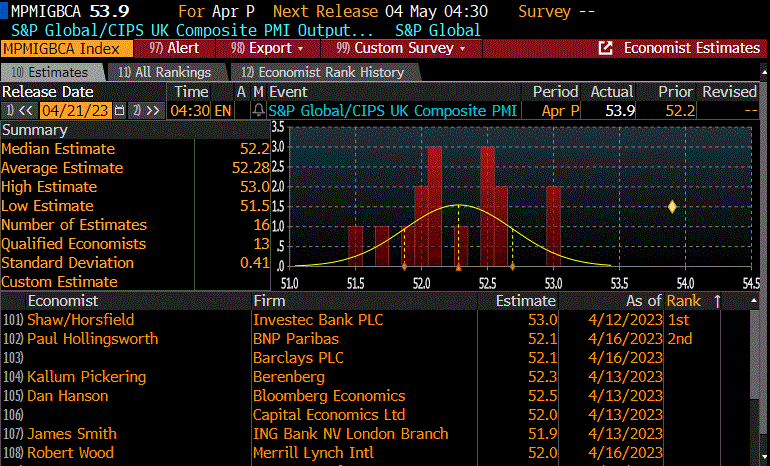Image resolution: width=770 pixels, height=466 pixels.
Task: Click Bloomberg Economics firm name
Action: 329,396
